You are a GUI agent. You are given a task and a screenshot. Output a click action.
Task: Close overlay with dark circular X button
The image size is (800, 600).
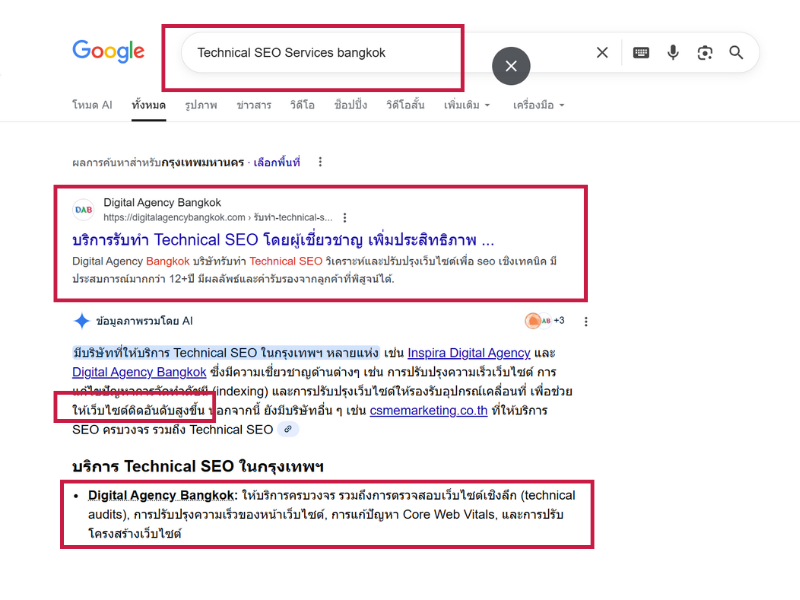coord(511,66)
